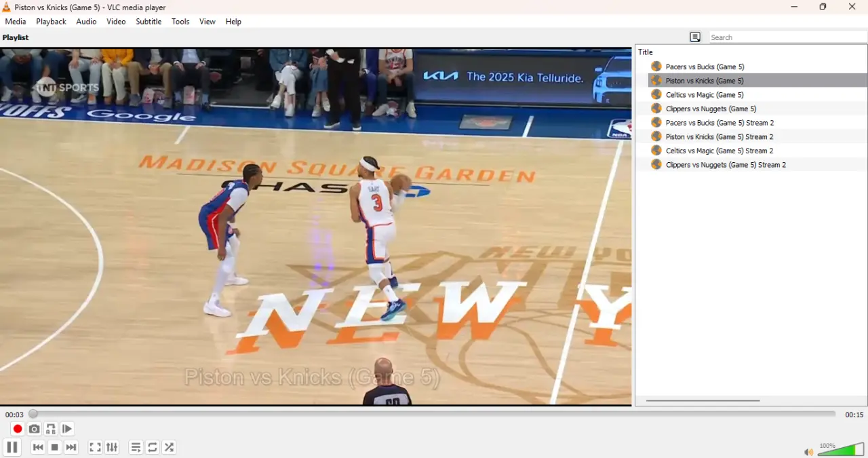Image resolution: width=868 pixels, height=458 pixels.
Task: Click the red Record button
Action: [18, 429]
